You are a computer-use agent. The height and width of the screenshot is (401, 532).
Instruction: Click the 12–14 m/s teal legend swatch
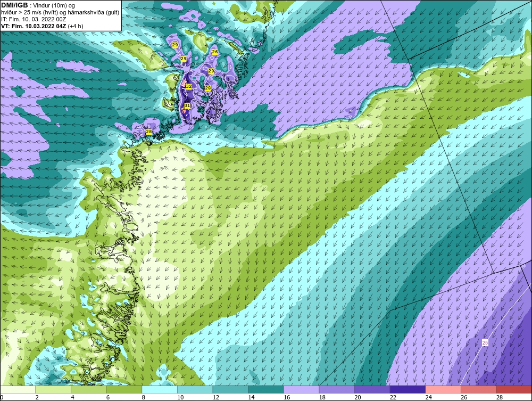pos(230,389)
